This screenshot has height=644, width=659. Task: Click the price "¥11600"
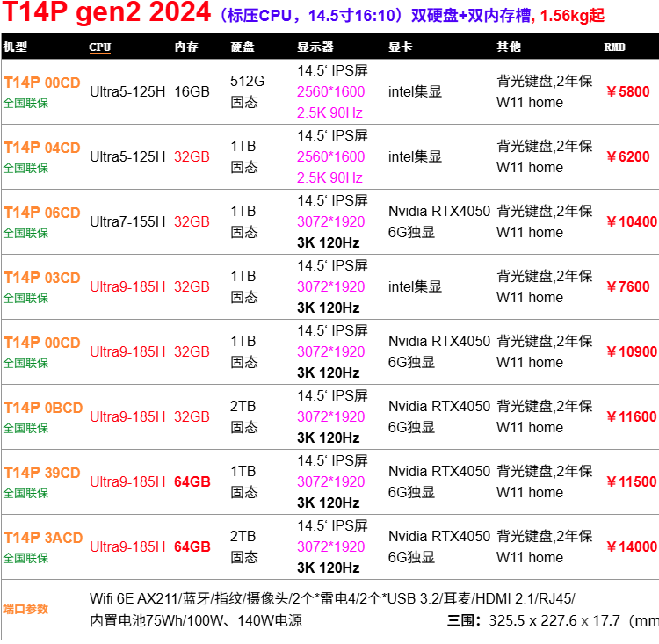coord(632,416)
